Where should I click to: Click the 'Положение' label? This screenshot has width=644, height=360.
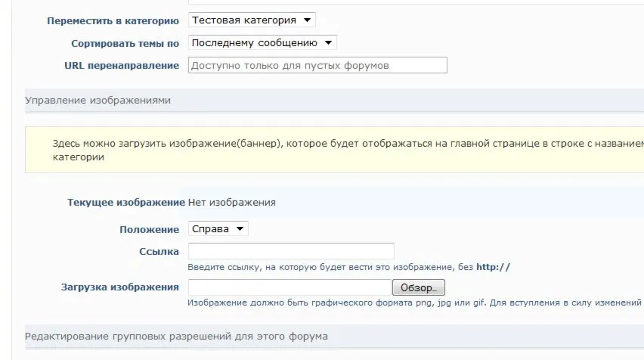pyautogui.click(x=149, y=229)
